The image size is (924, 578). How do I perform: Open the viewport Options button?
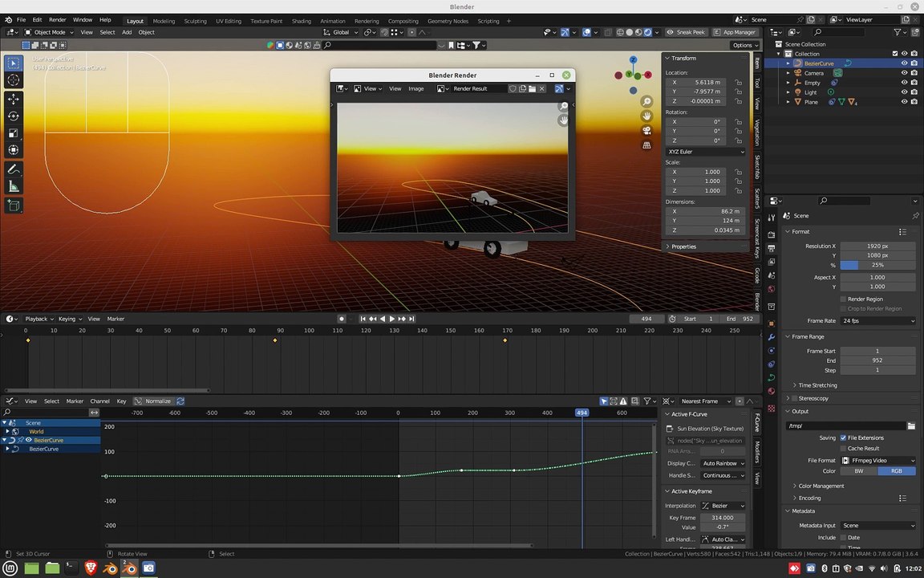(744, 45)
